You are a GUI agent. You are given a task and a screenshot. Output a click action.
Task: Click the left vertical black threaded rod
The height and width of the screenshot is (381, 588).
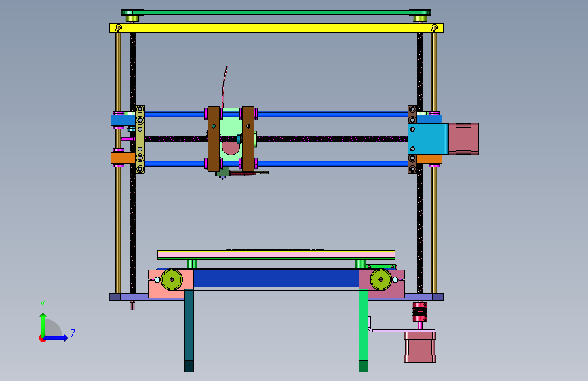(132, 225)
